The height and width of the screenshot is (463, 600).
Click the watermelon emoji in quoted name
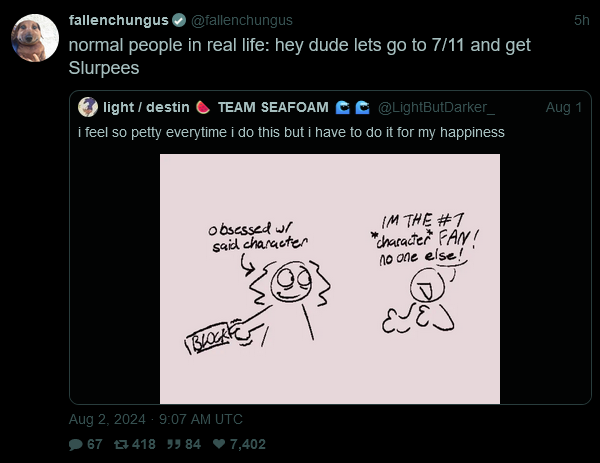tap(203, 108)
